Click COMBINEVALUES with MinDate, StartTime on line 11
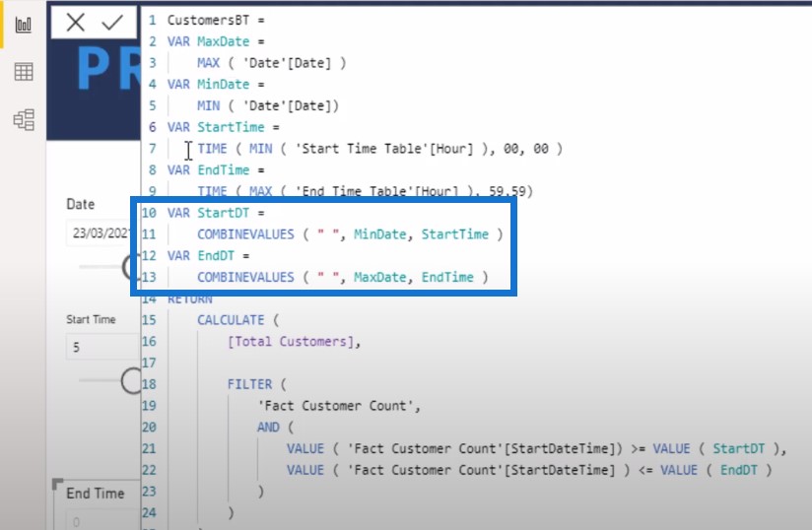812x530 pixels. tap(350, 234)
